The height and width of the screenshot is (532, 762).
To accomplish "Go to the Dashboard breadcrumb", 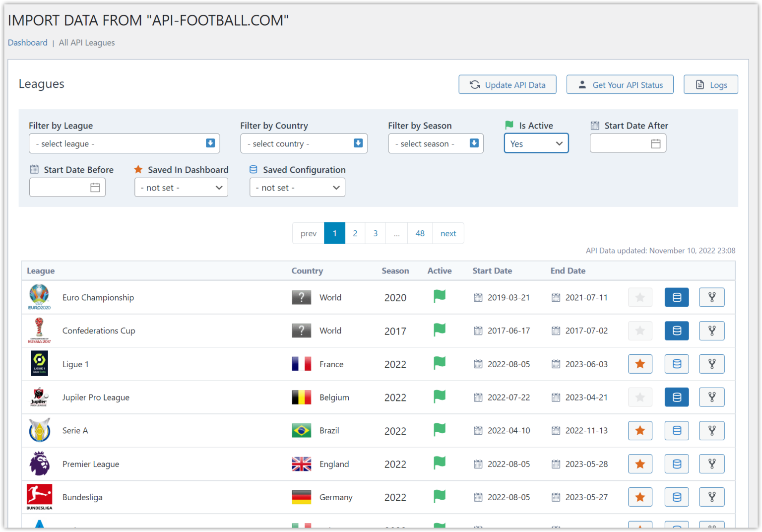I will click(x=27, y=43).
